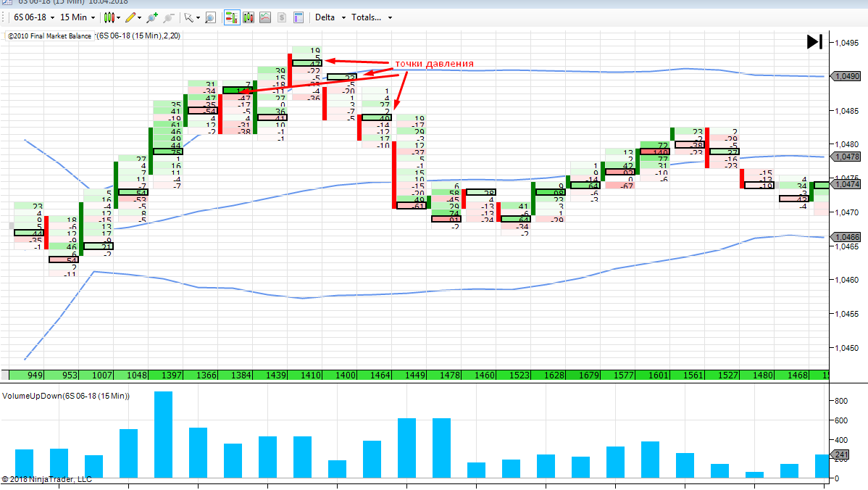Click the Final Market Balance indicator label

[x=49, y=36]
